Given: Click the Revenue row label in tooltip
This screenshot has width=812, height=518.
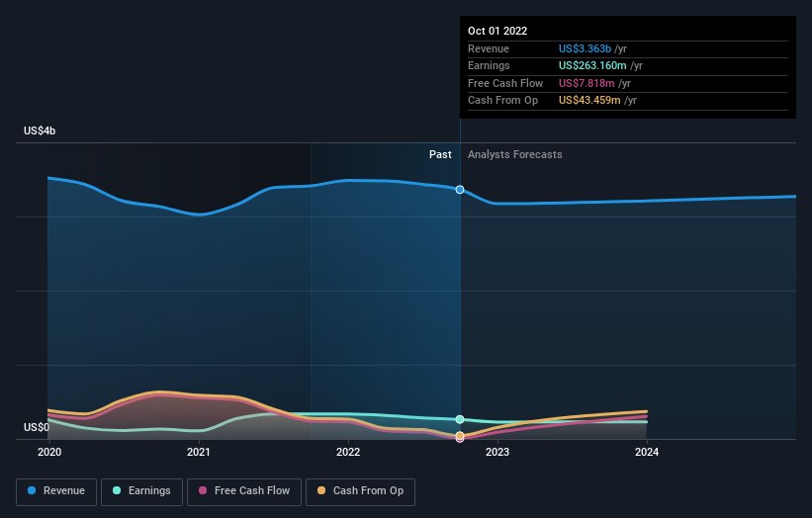Looking at the screenshot, I should [x=489, y=48].
